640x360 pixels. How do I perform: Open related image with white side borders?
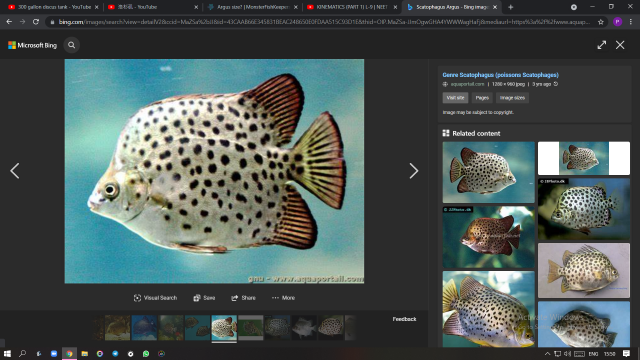coord(584,158)
